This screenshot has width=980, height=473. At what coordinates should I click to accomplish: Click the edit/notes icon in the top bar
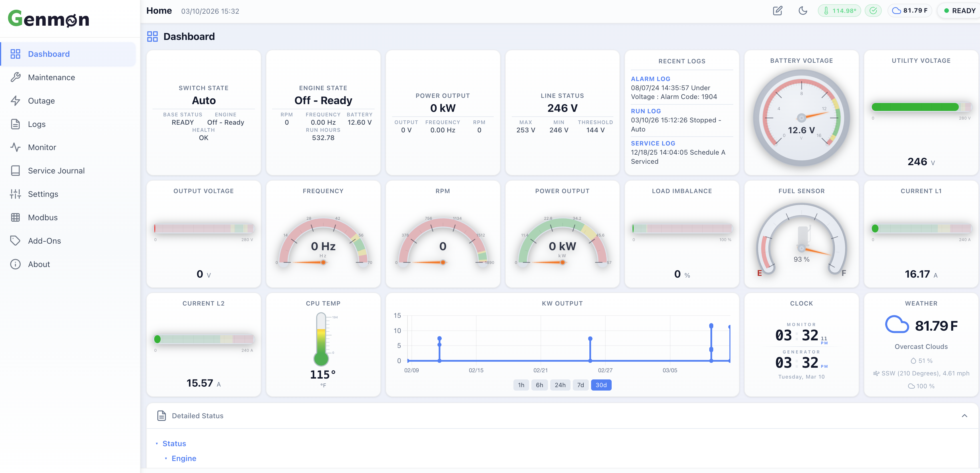click(x=777, y=11)
